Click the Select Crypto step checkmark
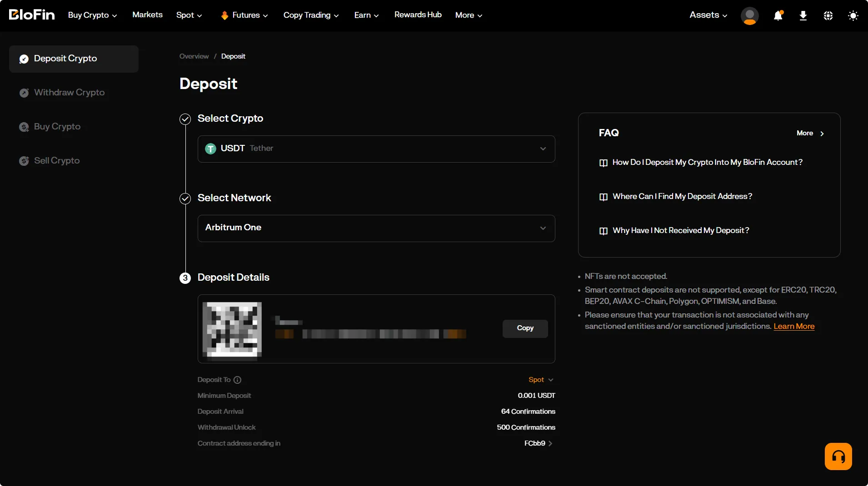The width and height of the screenshot is (868, 486). pos(185,119)
